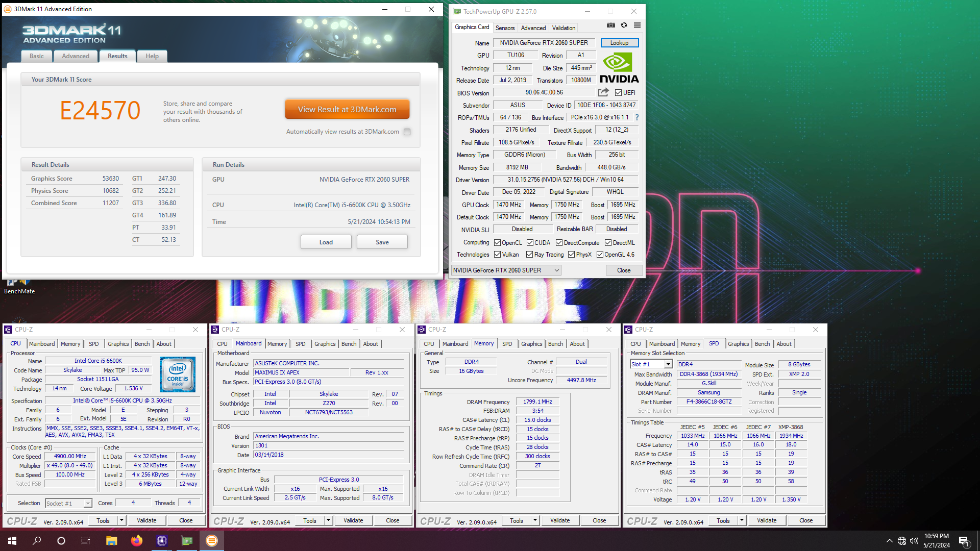Expand Tools arrow in Mainboard window
980x551 pixels.
coord(328,520)
